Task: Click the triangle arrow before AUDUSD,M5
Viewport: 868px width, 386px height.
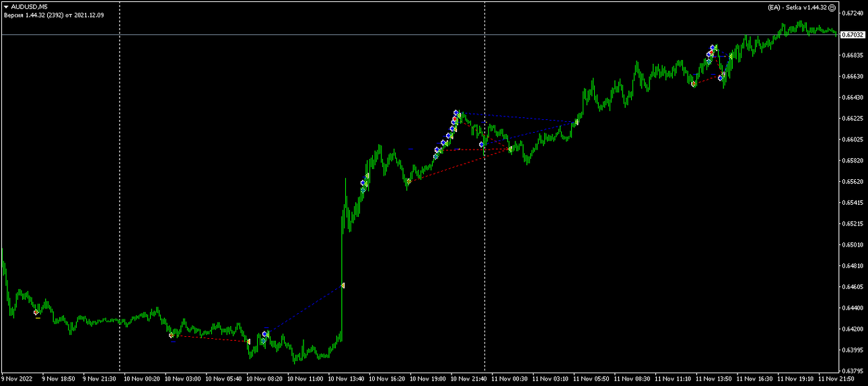Action: coord(6,7)
